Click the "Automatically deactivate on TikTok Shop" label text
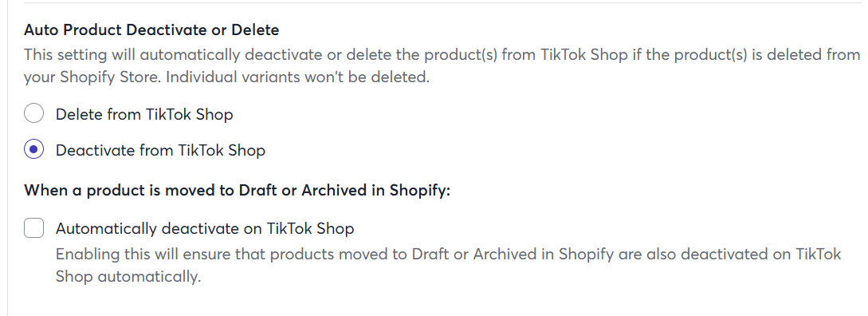 click(x=205, y=228)
